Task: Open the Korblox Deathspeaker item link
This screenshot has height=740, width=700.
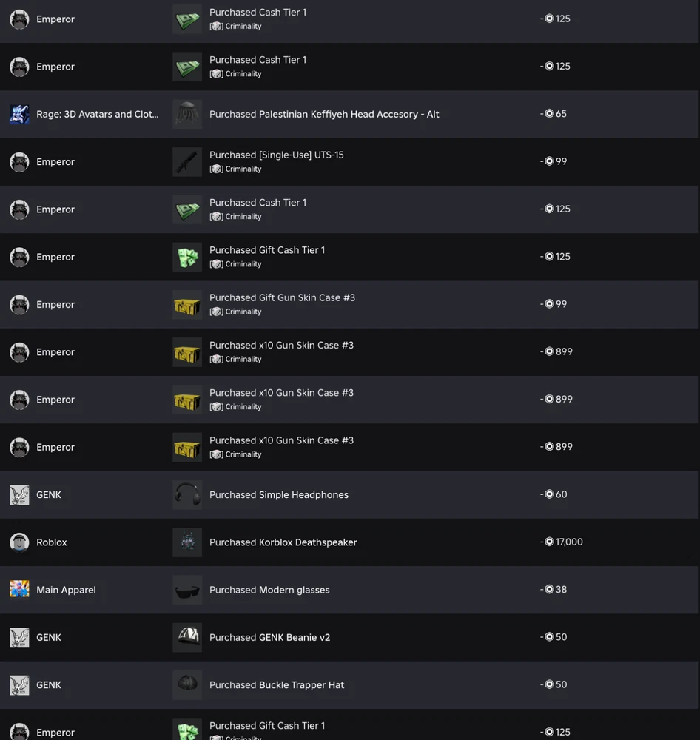Action: 308,542
